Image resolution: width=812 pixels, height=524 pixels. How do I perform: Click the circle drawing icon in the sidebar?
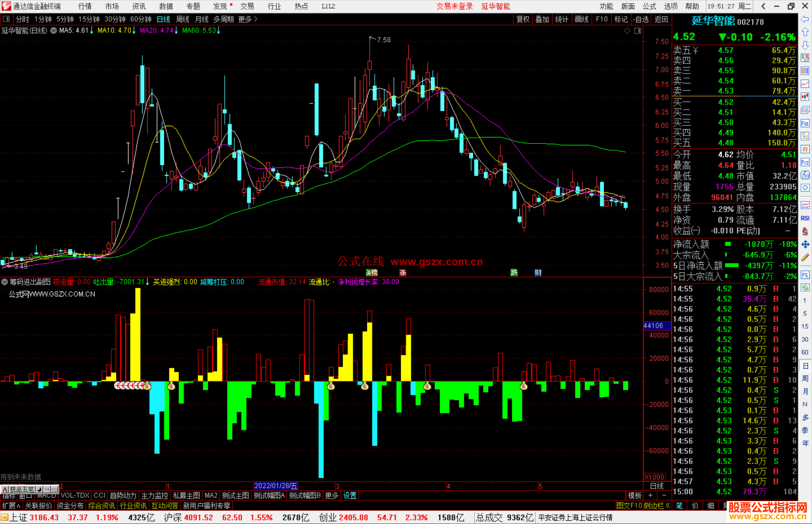(x=805, y=188)
